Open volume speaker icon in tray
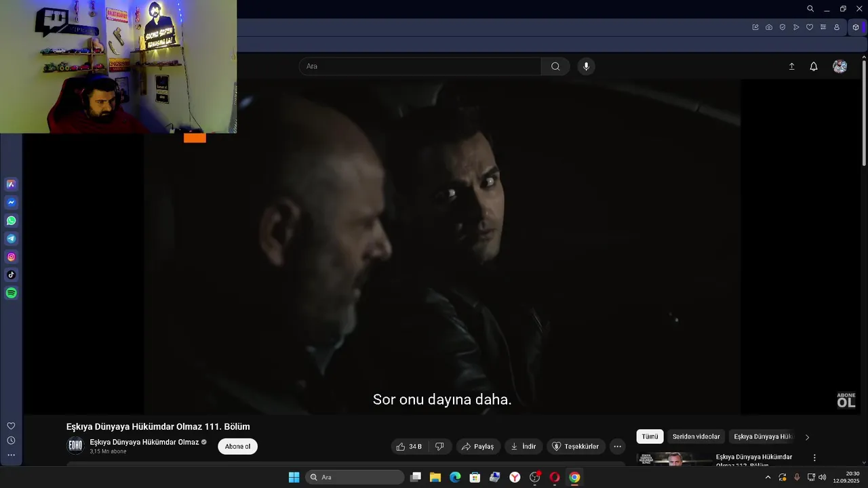This screenshot has width=868, height=488. point(823,477)
